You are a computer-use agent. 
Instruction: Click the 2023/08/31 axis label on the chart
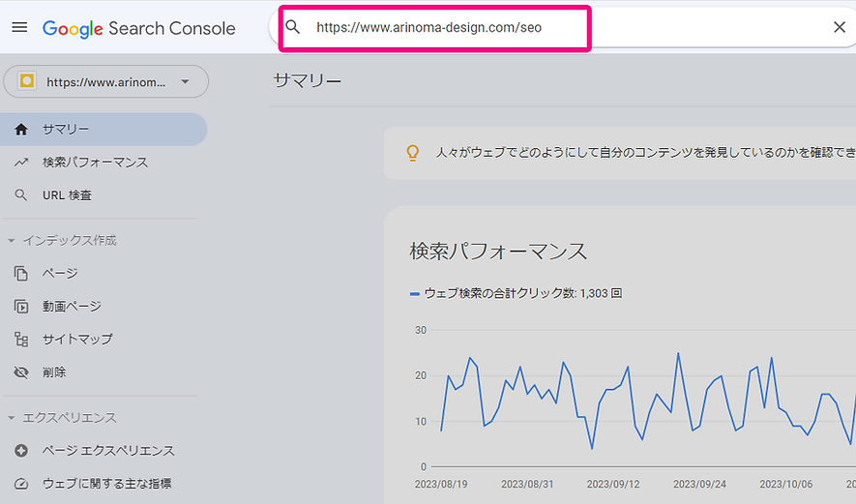[x=527, y=485]
